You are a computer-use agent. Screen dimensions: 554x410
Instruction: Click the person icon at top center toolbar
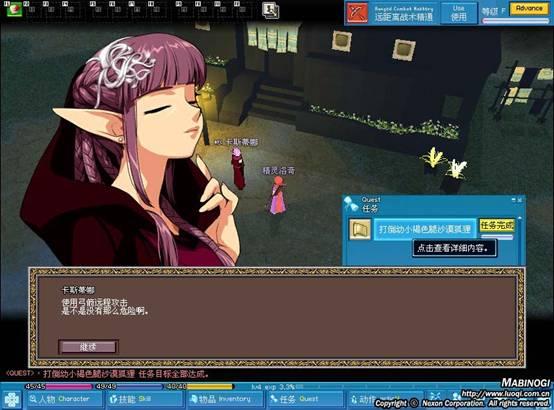271,10
